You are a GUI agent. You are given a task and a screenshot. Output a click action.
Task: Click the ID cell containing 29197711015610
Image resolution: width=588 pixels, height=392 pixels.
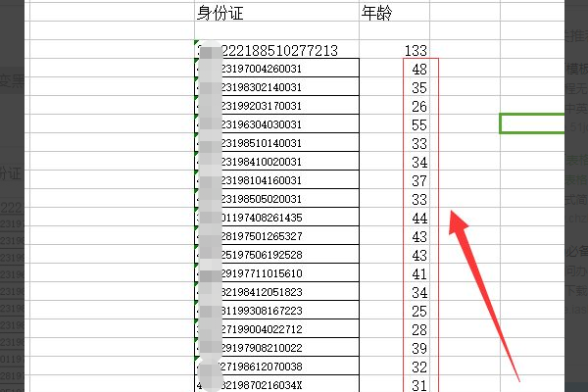pos(276,272)
